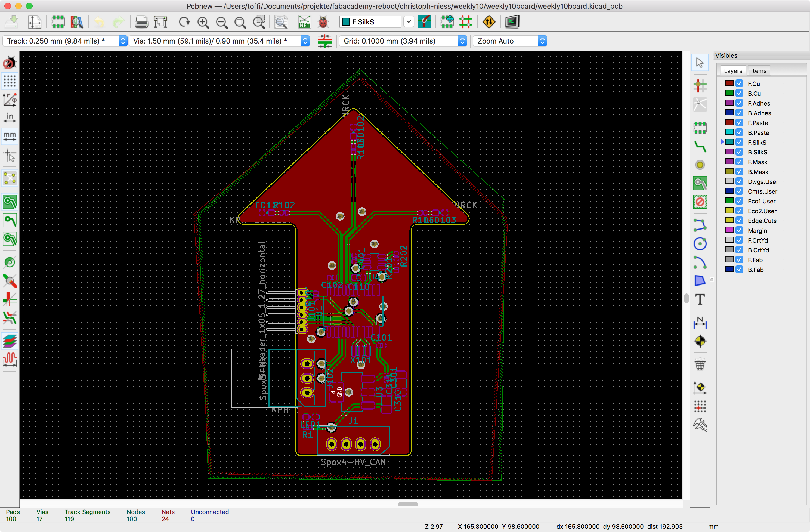Toggle F.Cu layer visibility checkbox
Screen dimensions: 810x532
pos(739,83)
